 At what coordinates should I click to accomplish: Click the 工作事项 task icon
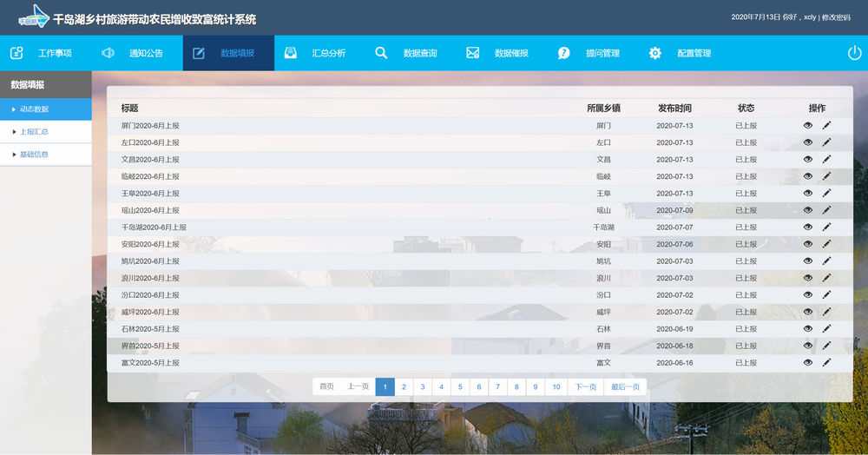(x=16, y=53)
